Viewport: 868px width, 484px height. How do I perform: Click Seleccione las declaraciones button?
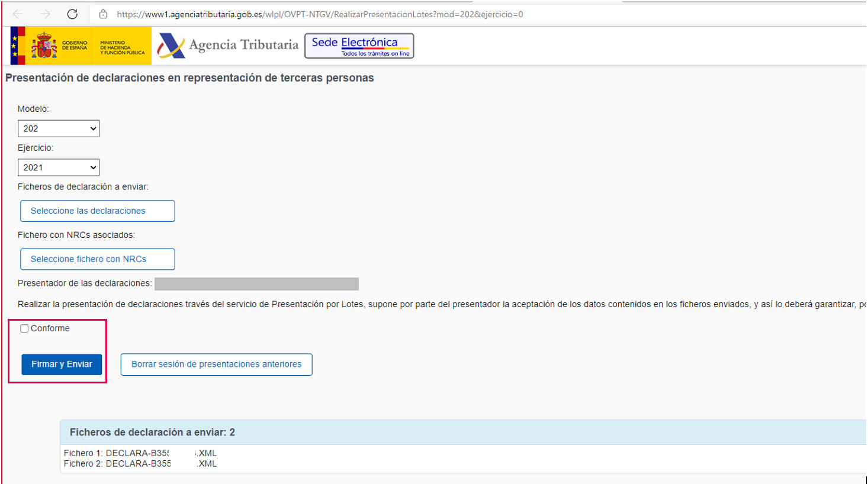coord(98,211)
